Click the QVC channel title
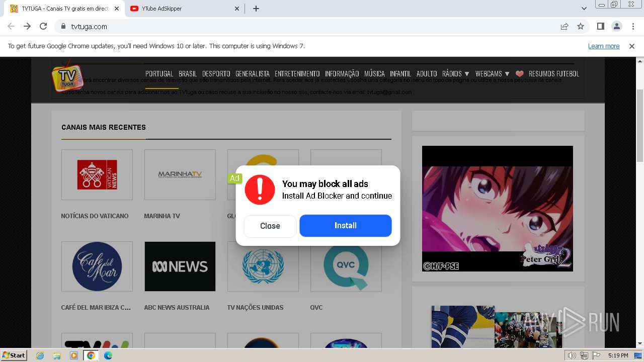This screenshot has width=644, height=362. click(x=316, y=308)
